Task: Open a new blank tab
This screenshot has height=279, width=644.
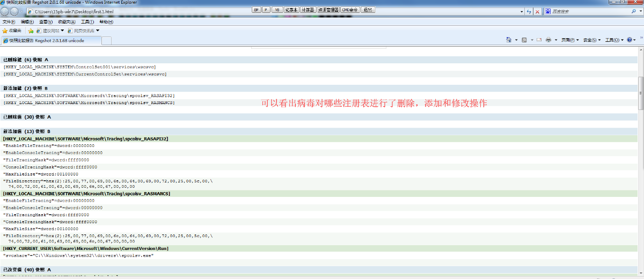Action: tap(106, 41)
